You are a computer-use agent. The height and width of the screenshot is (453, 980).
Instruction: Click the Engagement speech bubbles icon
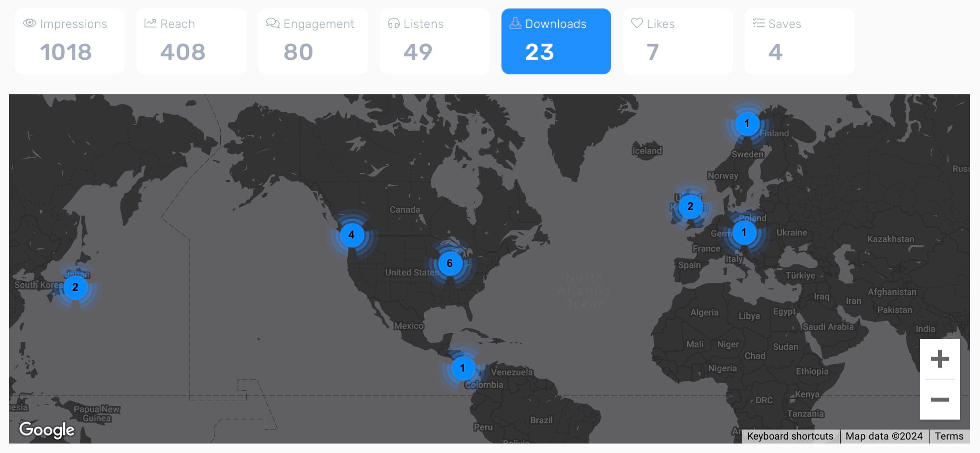273,23
